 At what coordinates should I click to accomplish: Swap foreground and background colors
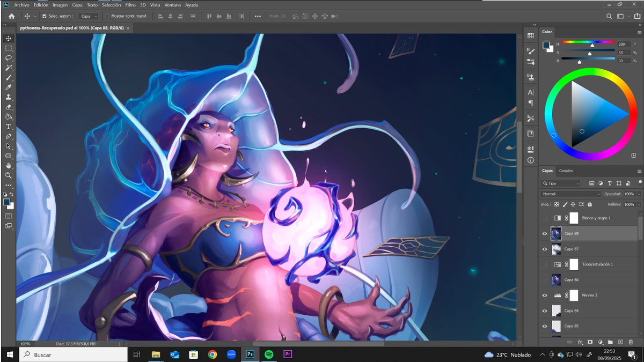tap(12, 194)
